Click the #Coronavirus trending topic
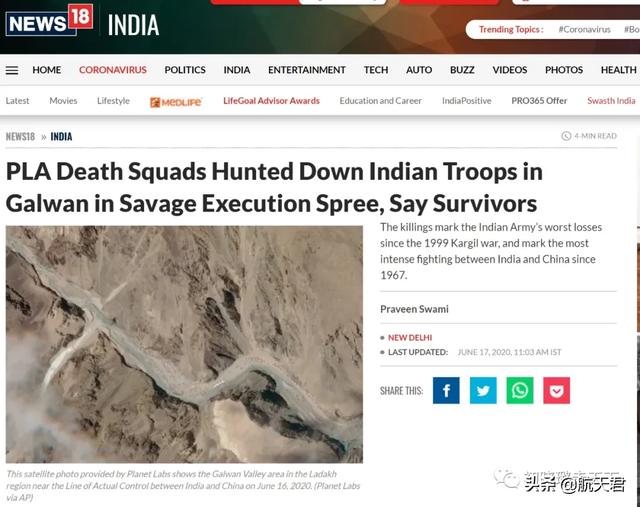 (584, 29)
